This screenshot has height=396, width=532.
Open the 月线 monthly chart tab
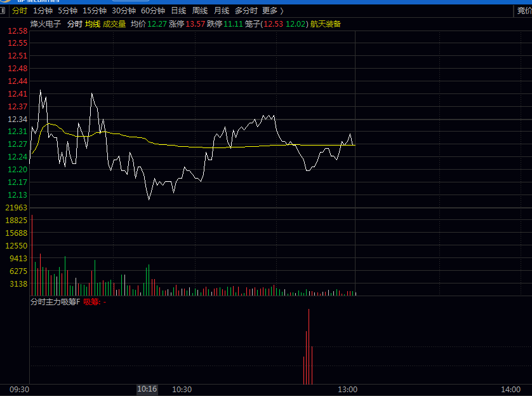pyautogui.click(x=222, y=11)
